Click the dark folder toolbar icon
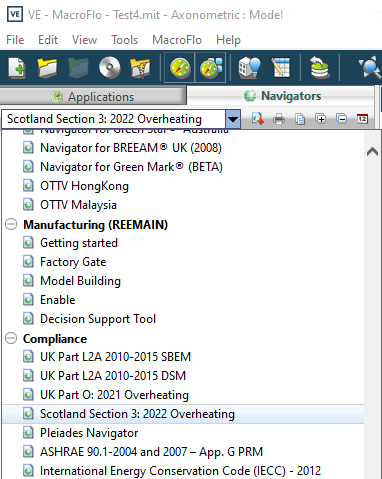Screen dimensions: 382x479 point(78,68)
